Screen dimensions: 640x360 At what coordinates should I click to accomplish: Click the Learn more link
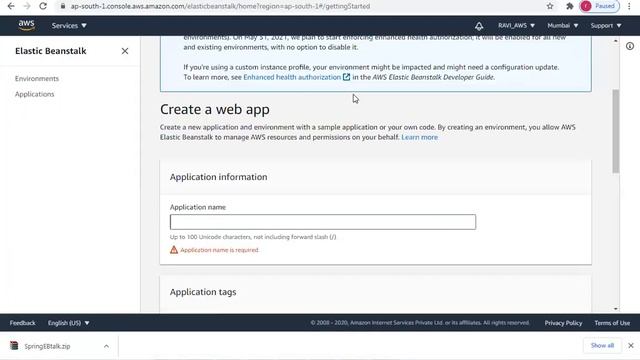pyautogui.click(x=419, y=137)
